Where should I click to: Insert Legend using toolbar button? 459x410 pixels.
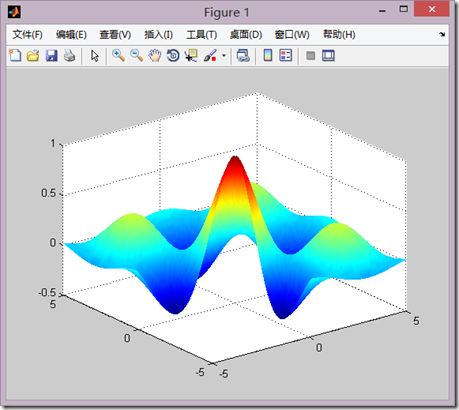pos(286,55)
